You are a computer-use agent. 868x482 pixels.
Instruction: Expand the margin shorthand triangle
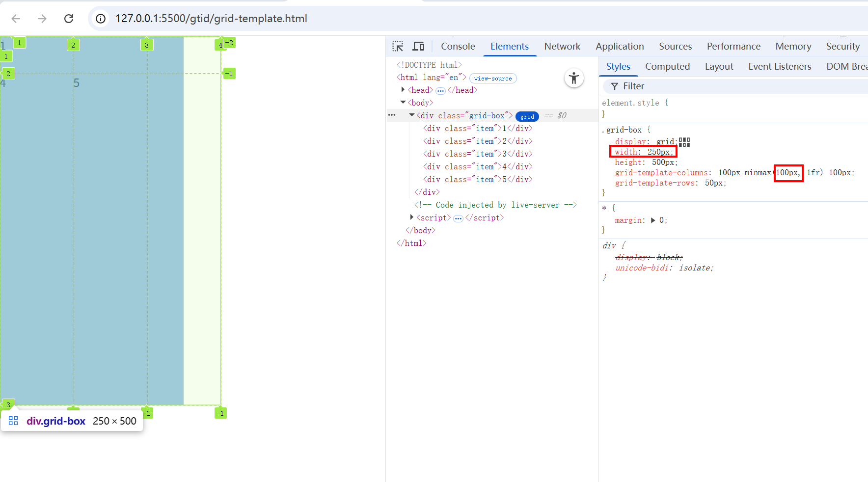point(653,220)
